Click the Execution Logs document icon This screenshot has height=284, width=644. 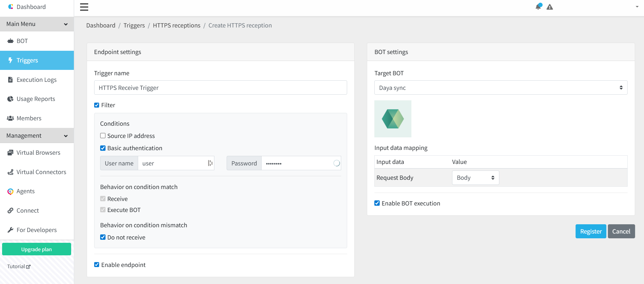coord(10,79)
